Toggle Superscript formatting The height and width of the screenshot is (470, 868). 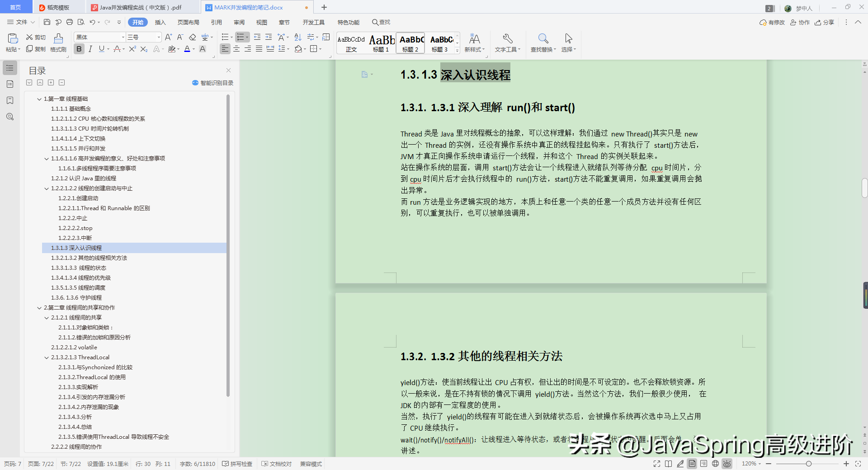(x=132, y=49)
